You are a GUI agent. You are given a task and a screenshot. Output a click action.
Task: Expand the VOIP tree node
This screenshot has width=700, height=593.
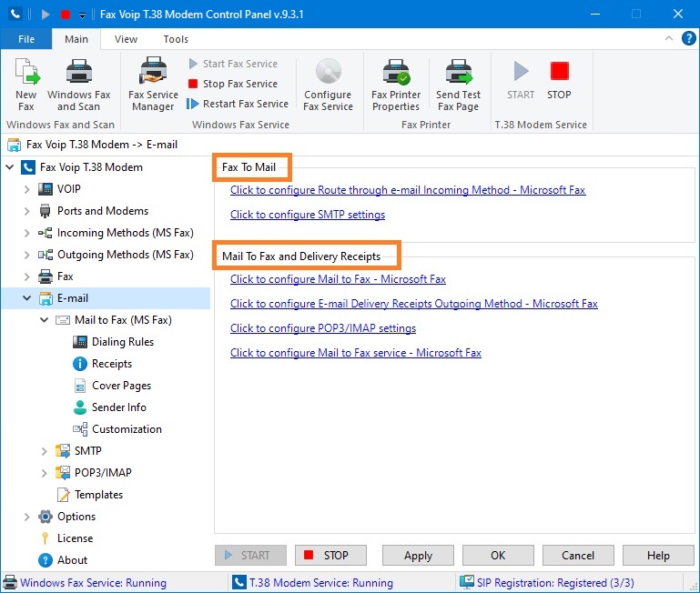pos(26,189)
